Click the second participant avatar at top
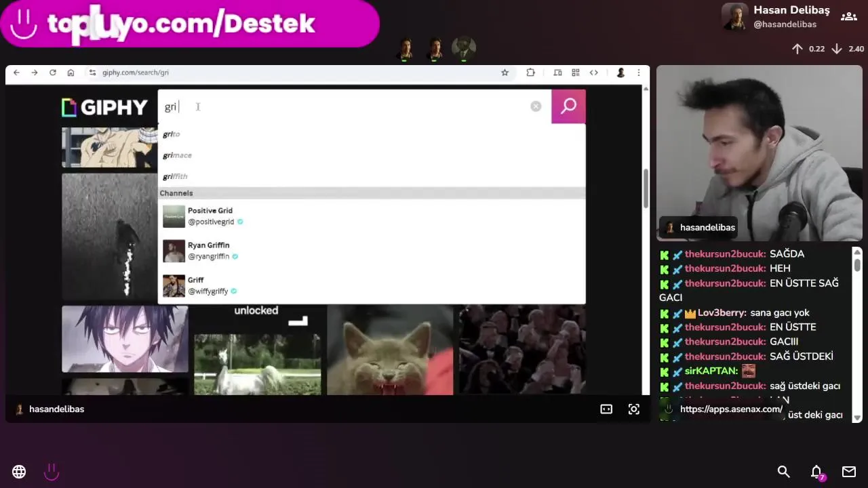This screenshot has width=868, height=488. point(435,49)
